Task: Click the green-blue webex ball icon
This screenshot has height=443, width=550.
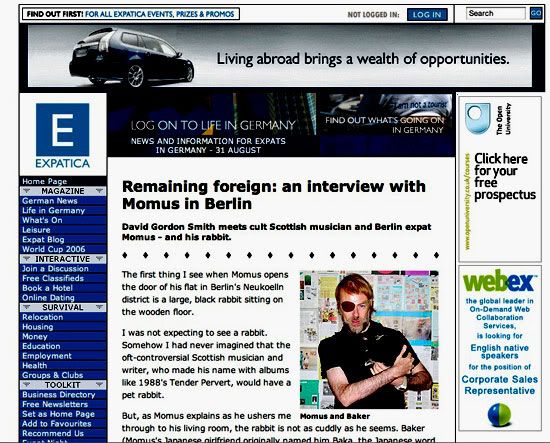Action: [x=499, y=414]
